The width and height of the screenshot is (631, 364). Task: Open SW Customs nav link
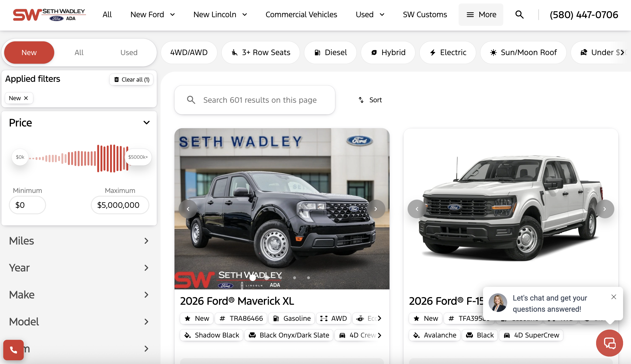425,14
